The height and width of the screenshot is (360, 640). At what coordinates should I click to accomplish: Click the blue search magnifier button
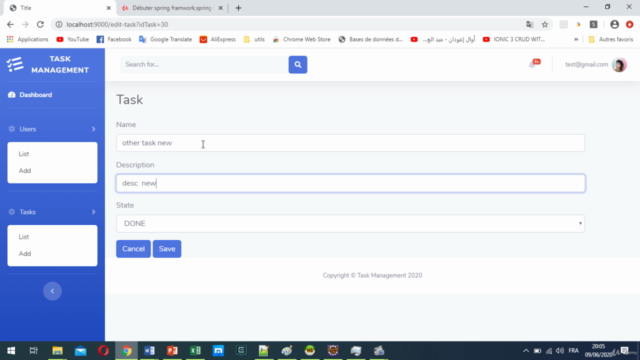[x=298, y=64]
